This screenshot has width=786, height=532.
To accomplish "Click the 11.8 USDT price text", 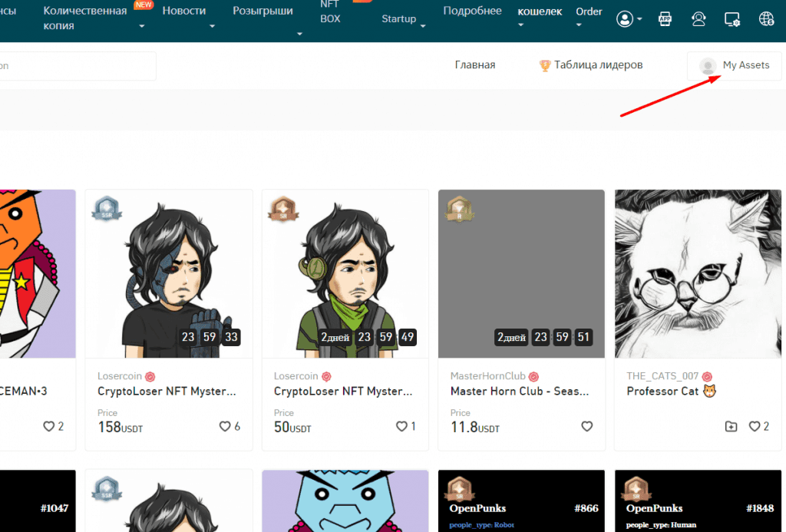I will pos(474,427).
